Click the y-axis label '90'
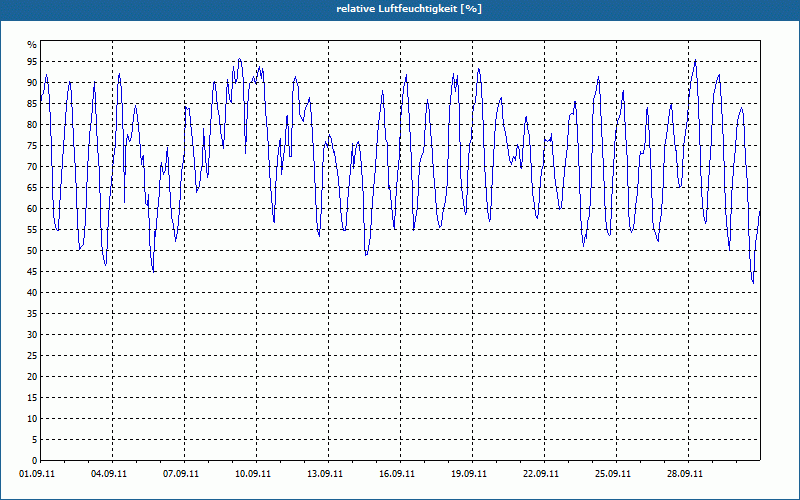The image size is (800, 500). pyautogui.click(x=32, y=83)
